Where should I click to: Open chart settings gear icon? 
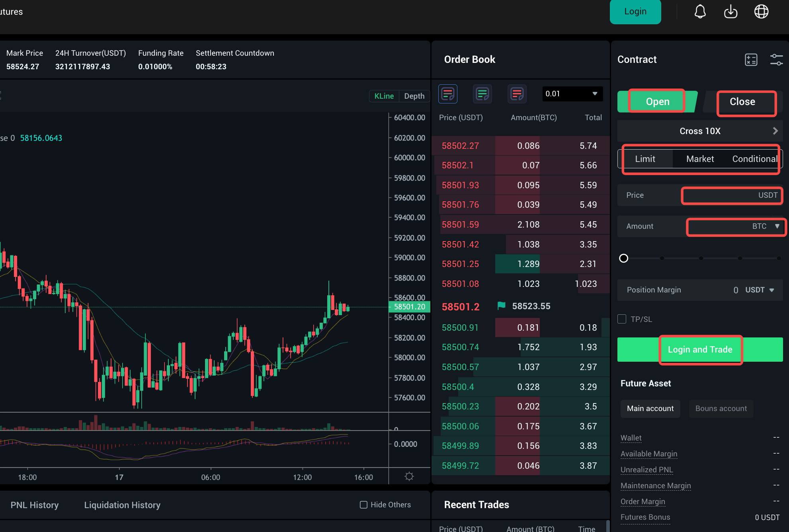[x=409, y=476]
